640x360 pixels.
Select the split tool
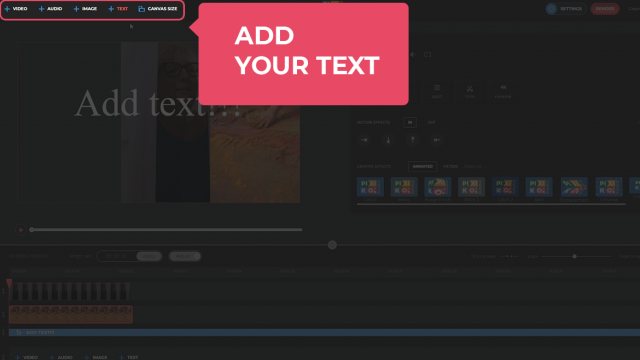click(437, 91)
